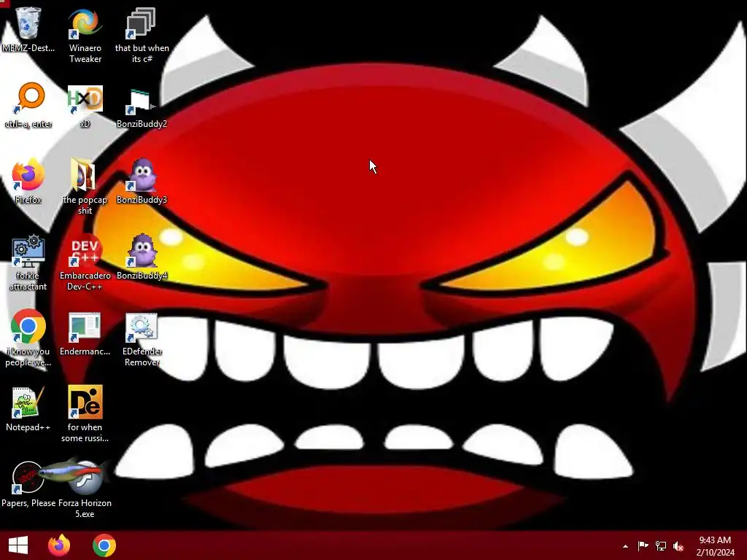Screen dimensions: 747x560
Task: Open Action Center flag tray icon
Action: tap(643, 545)
